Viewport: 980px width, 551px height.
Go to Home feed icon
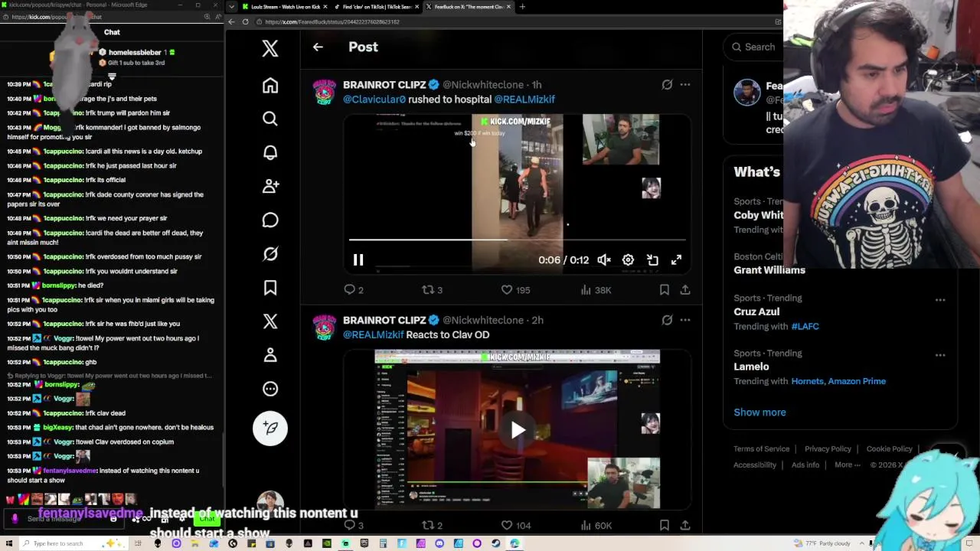tap(270, 85)
